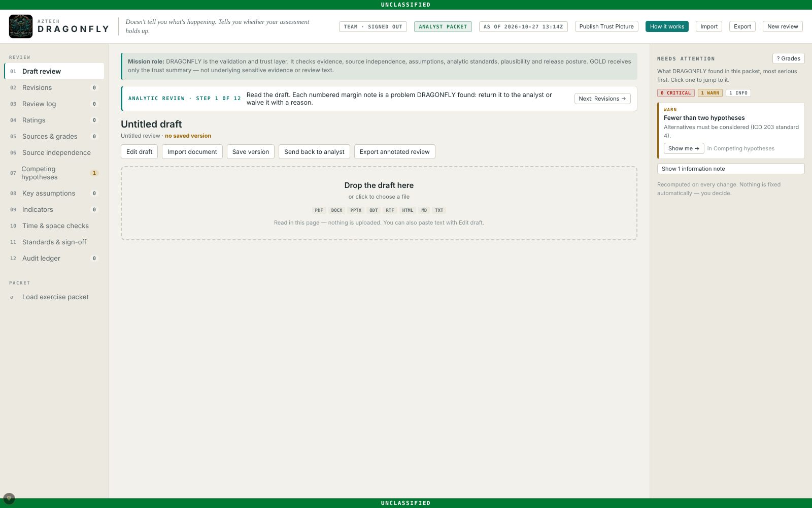Open Revisions in the sidebar
Viewport: 812px width, 508px height.
54,87
